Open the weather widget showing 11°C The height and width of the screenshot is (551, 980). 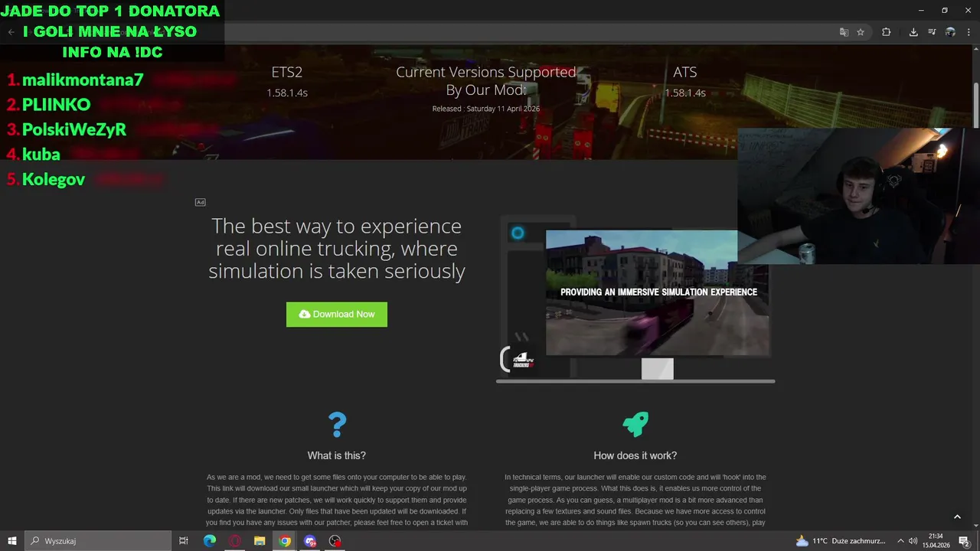tap(840, 541)
